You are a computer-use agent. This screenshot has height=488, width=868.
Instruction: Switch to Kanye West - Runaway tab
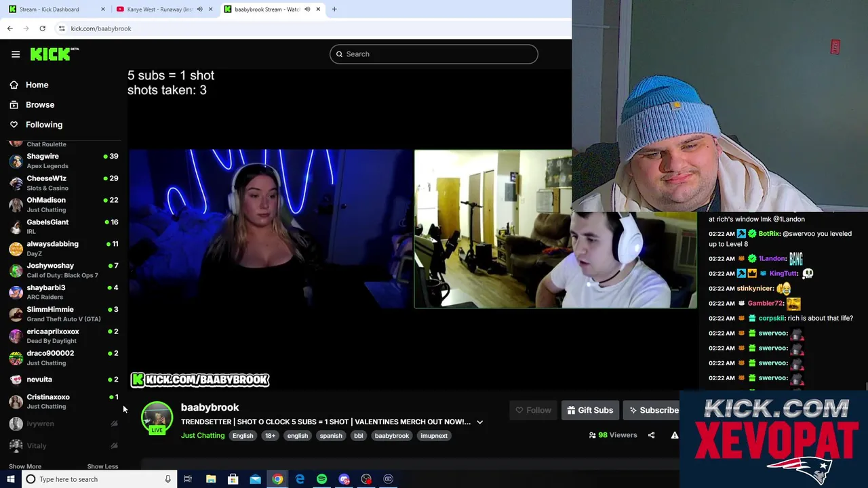[163, 9]
